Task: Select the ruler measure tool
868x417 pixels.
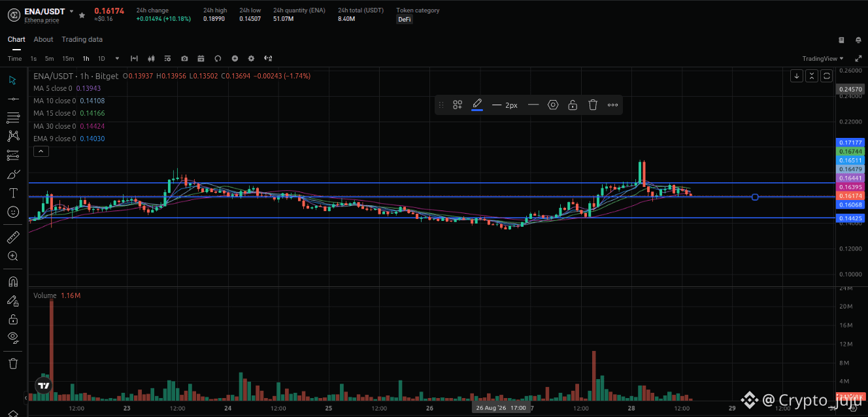Action: point(12,237)
